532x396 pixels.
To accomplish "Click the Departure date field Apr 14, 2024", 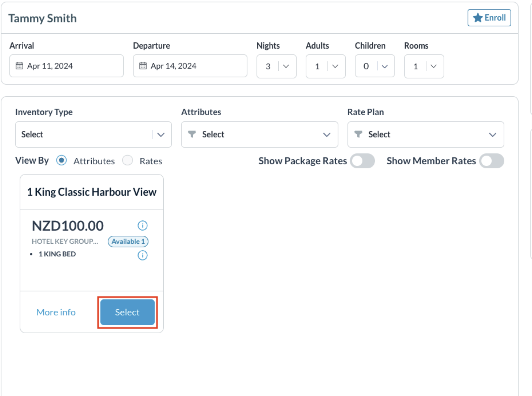I will point(190,66).
